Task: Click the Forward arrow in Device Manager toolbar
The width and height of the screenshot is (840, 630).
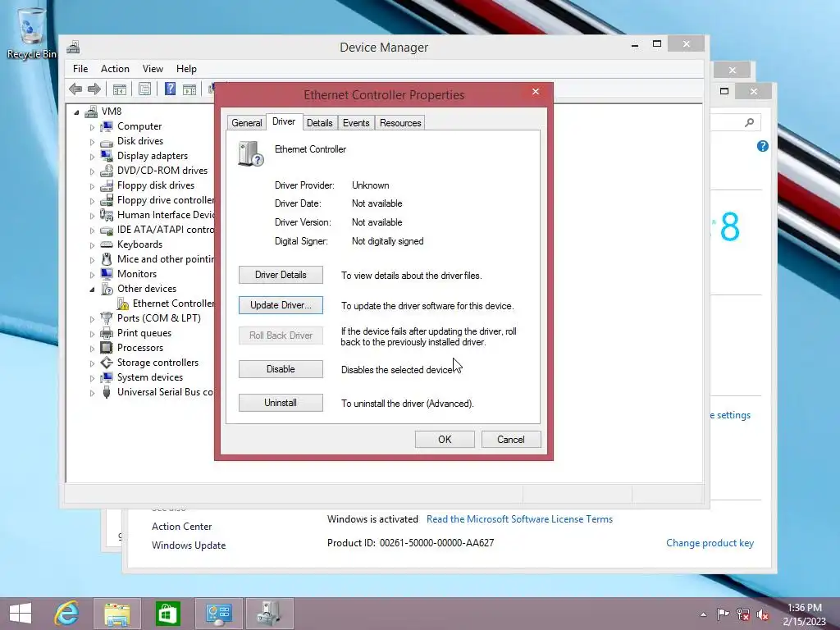Action: 94,89
